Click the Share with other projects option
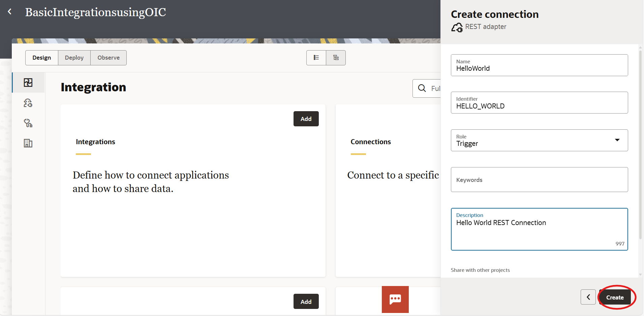The width and height of the screenshot is (644, 316). coord(480,270)
